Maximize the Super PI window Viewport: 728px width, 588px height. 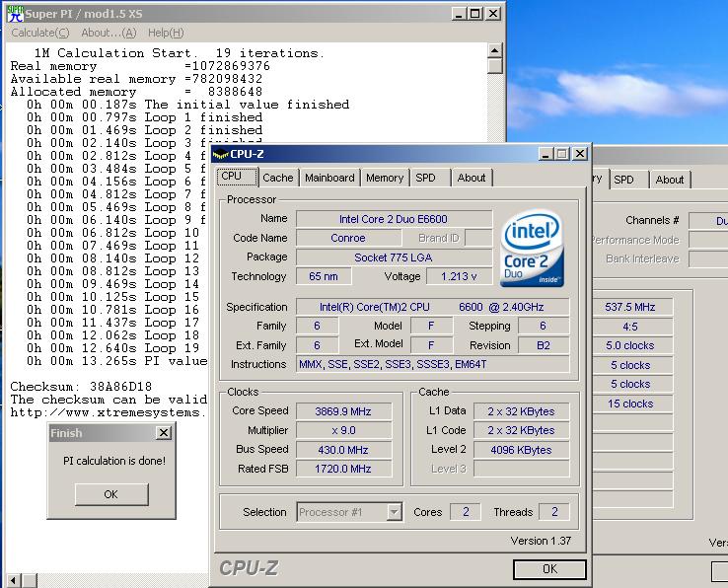click(474, 14)
